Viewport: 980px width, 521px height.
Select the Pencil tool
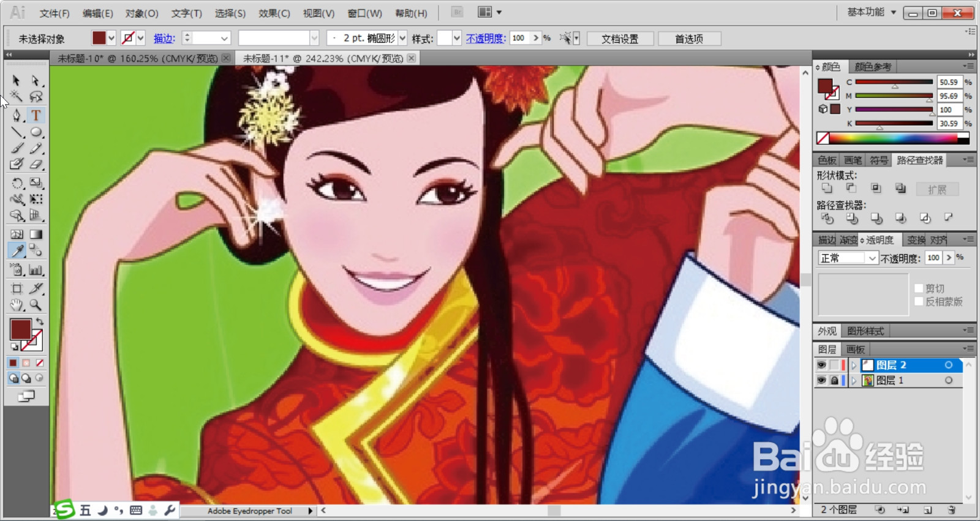click(36, 148)
